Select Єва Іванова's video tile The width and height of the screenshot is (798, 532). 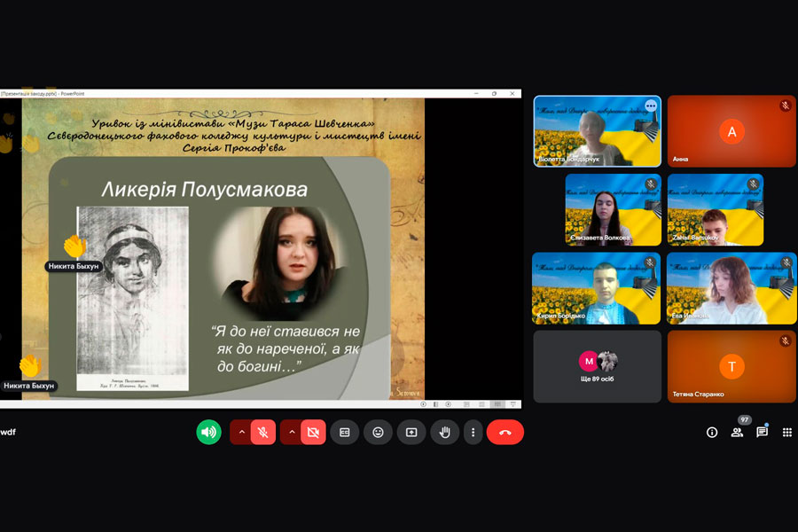coord(731,288)
